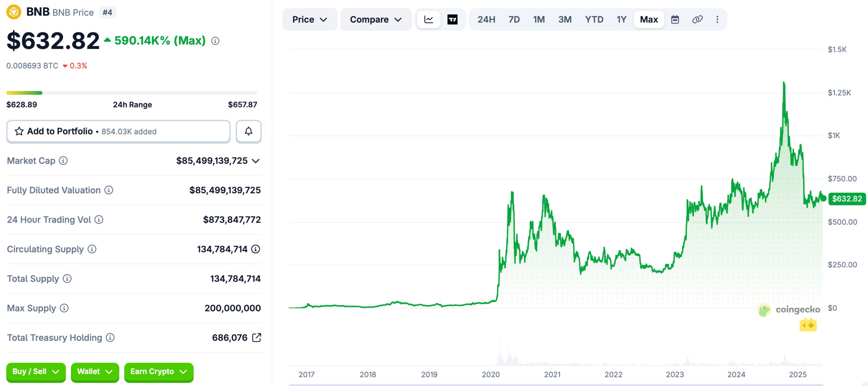Screen dimensions: 868x386
Task: Click the 2020 label on chart axis
Action: (x=491, y=374)
